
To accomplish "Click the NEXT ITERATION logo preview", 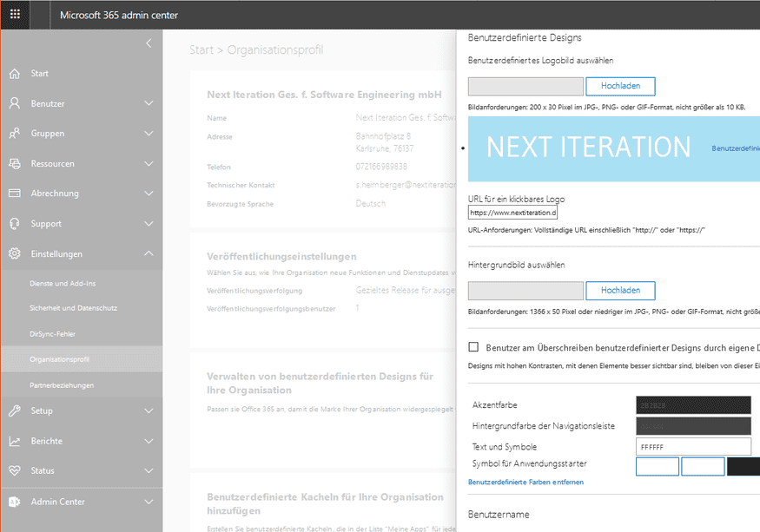I will coord(588,147).
